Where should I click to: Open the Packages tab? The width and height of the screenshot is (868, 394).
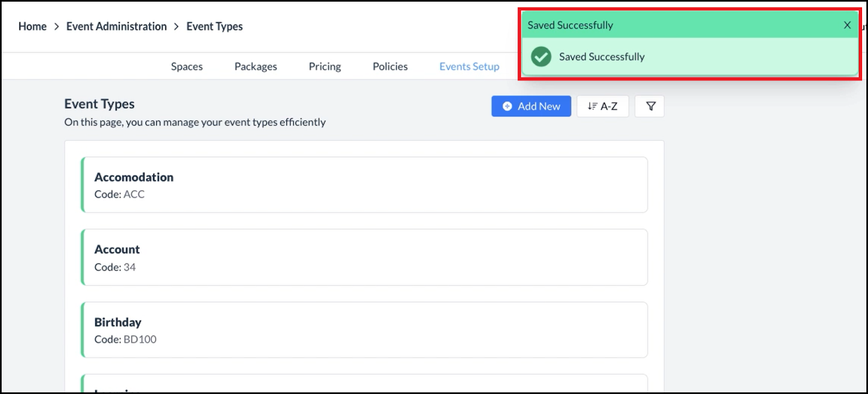point(256,67)
